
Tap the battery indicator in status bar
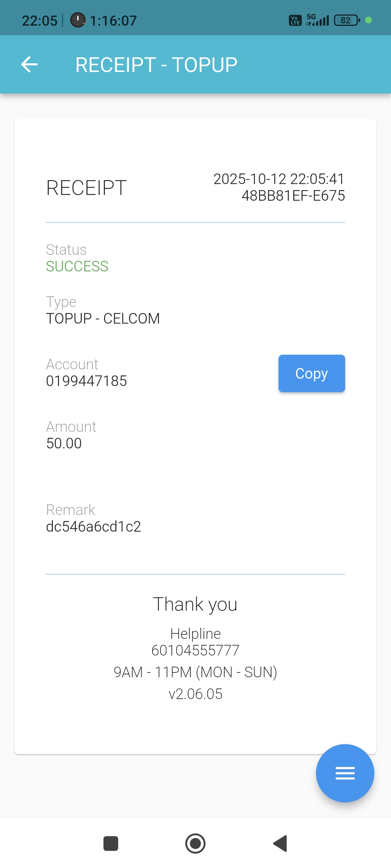(x=346, y=20)
